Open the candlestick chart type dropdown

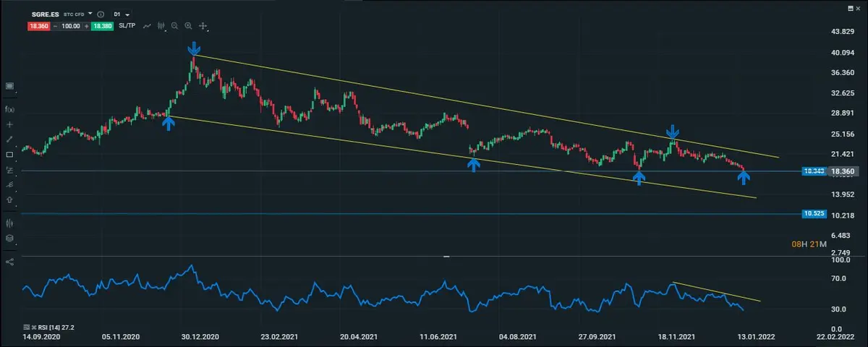[159, 26]
